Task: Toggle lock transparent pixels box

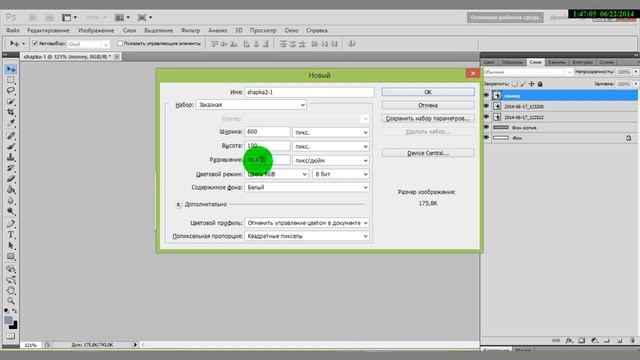Action: [x=515, y=84]
